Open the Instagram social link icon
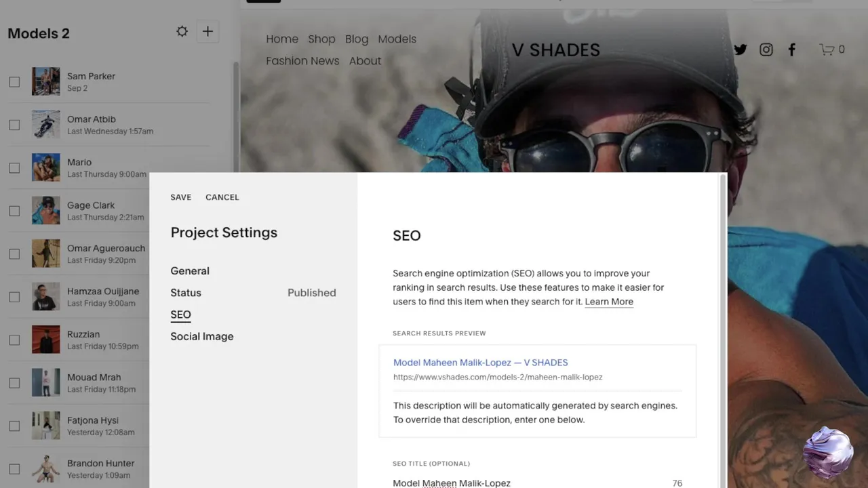Viewport: 868px width, 488px height. pos(766,49)
